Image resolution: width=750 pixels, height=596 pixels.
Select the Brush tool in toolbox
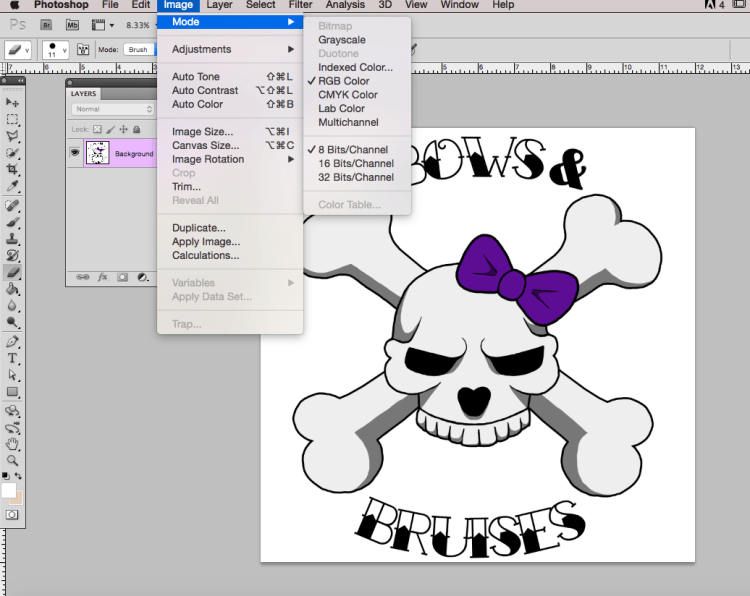pyautogui.click(x=12, y=222)
